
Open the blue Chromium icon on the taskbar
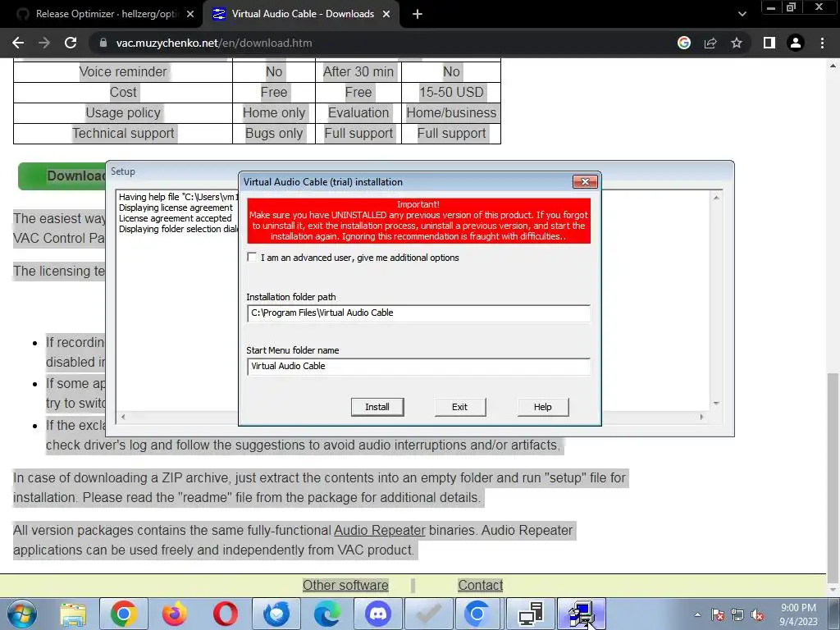coord(477,614)
